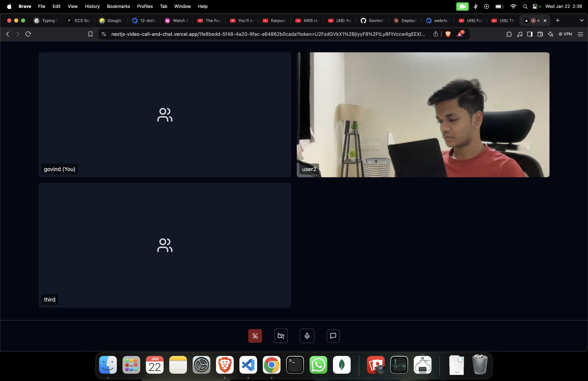Open the chat panel

coord(333,336)
